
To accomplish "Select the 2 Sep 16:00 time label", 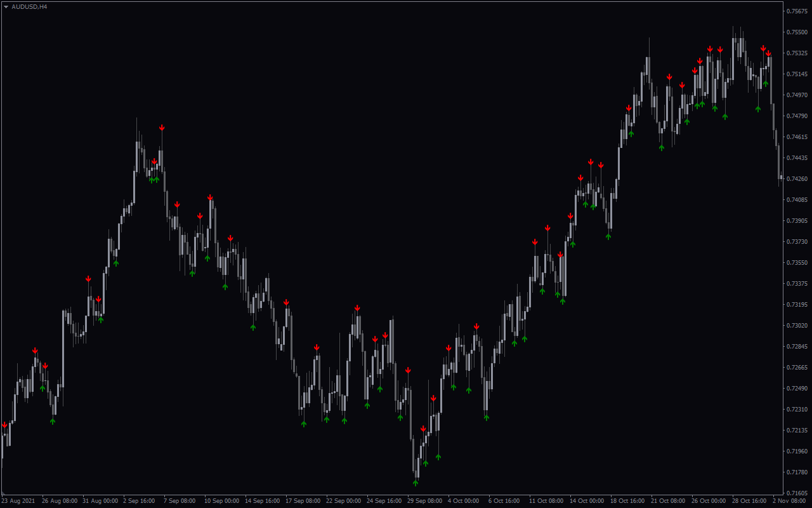I will click(139, 500).
